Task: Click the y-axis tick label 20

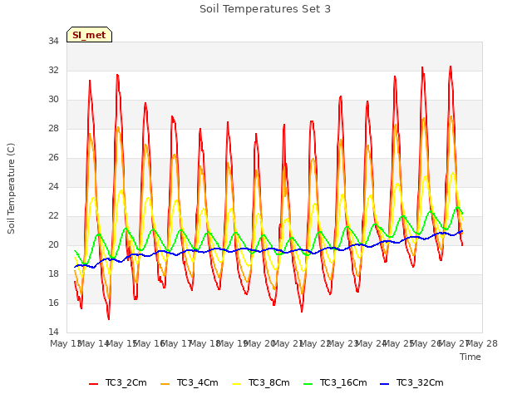Action: (53, 244)
